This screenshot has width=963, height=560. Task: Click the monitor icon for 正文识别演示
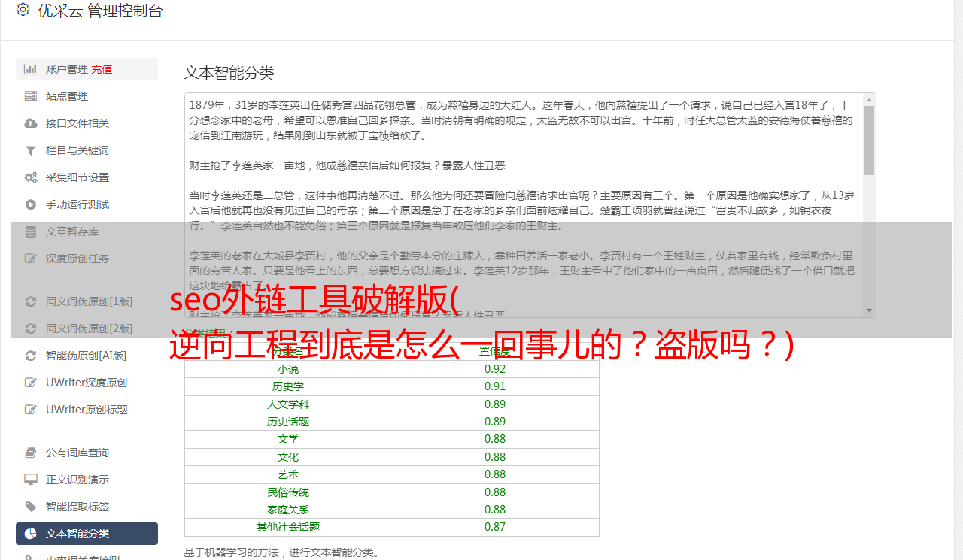pos(31,480)
